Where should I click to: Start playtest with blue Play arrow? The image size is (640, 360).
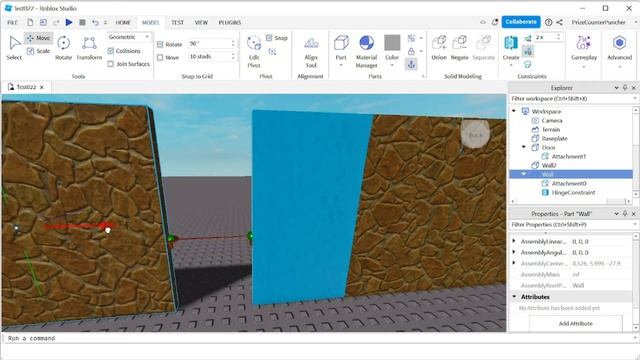tap(69, 22)
